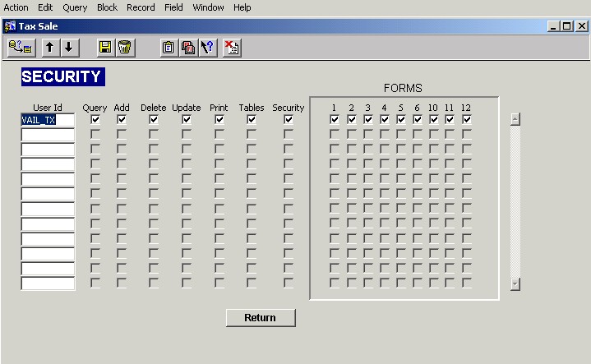Minimize the Tax Sale window
This screenshot has width=591, height=364.
click(x=553, y=26)
